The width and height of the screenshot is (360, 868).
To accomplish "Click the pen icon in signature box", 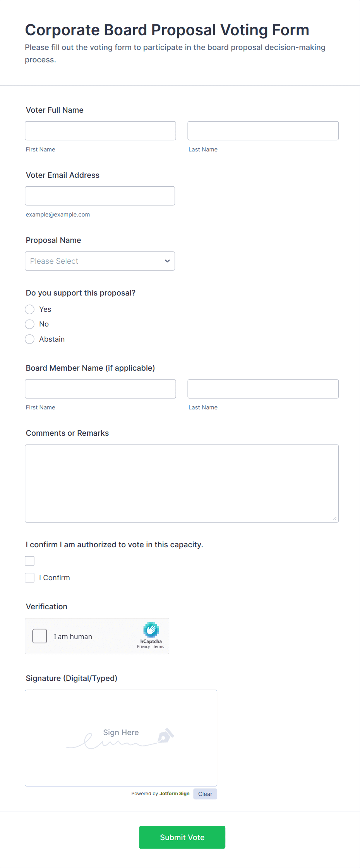I will (x=166, y=735).
